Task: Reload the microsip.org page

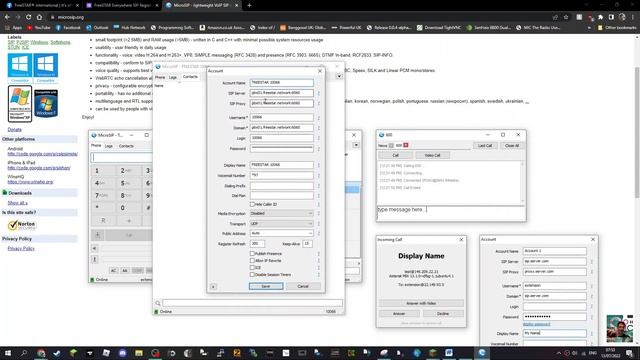Action: tap(29, 17)
